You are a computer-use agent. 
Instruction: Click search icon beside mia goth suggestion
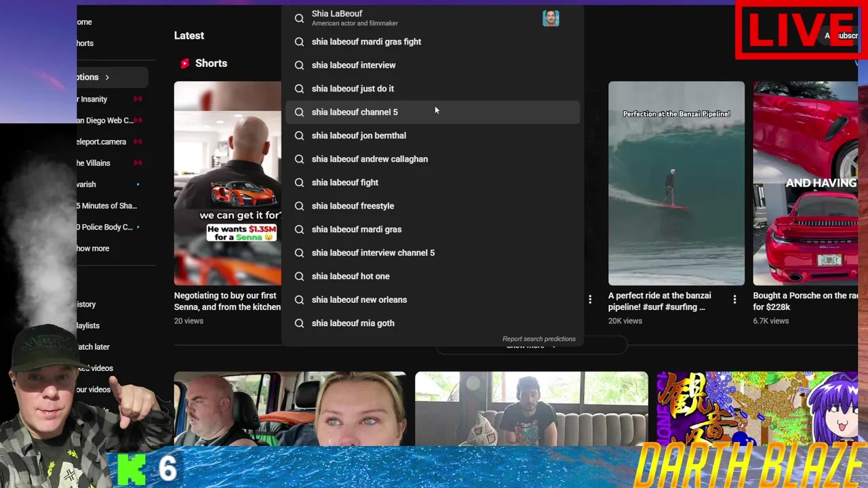click(x=299, y=323)
